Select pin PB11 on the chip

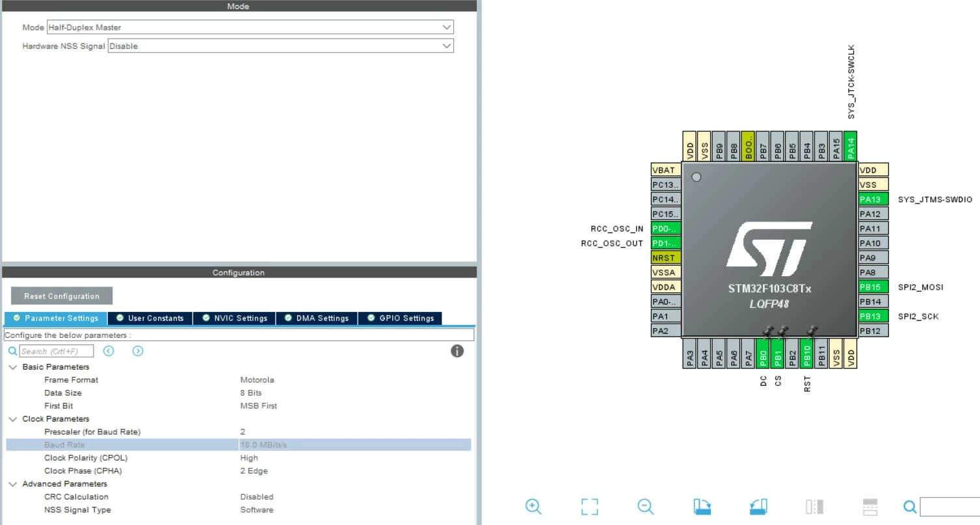point(821,353)
